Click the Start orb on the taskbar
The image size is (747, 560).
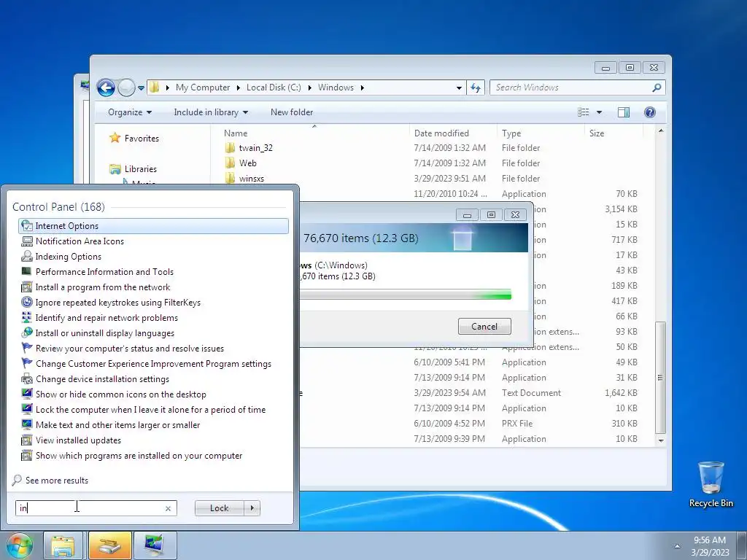[20, 545]
